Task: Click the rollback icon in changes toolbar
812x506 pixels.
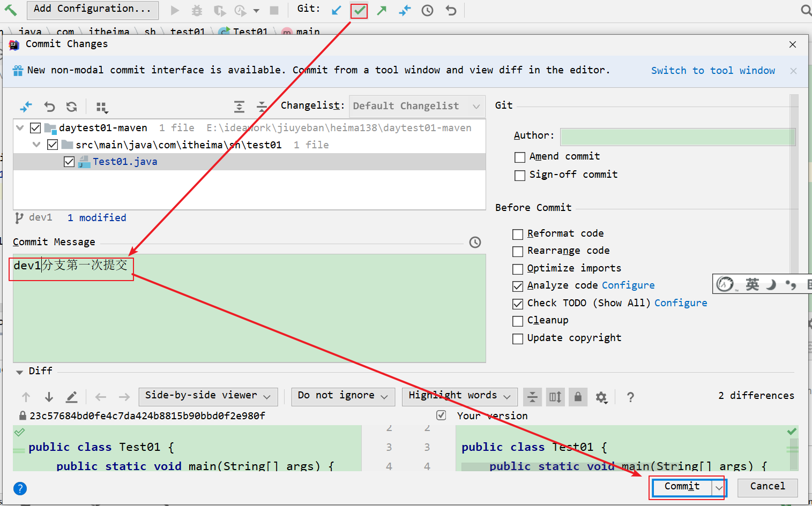Action: [x=49, y=107]
